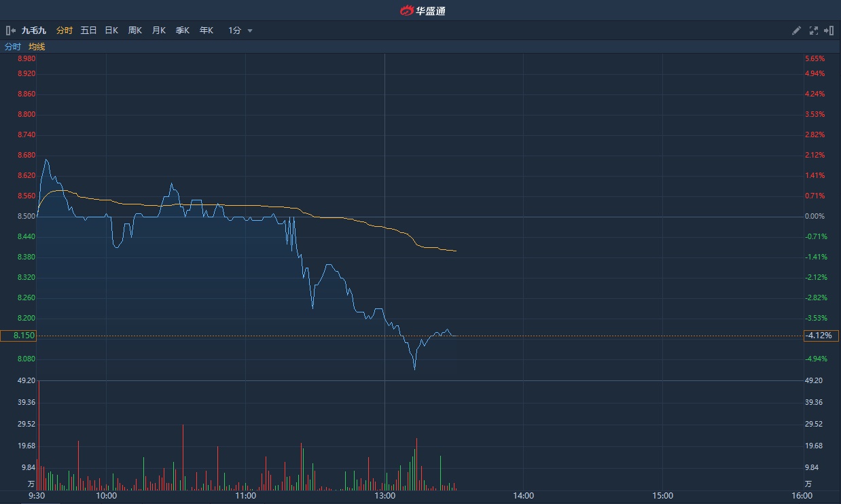Viewport: 841px width, 504px height.
Task: Click the 13:00 vertical time marker line
Action: 385,204
